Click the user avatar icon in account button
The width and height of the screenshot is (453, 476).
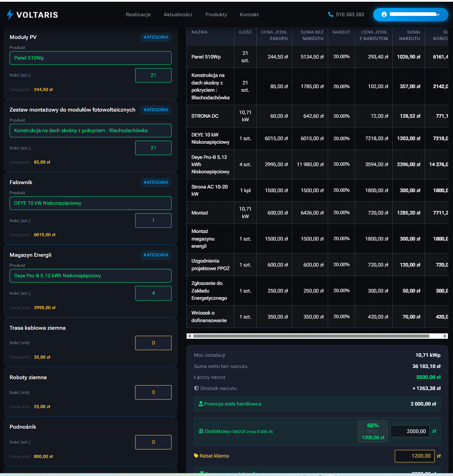(x=384, y=14)
